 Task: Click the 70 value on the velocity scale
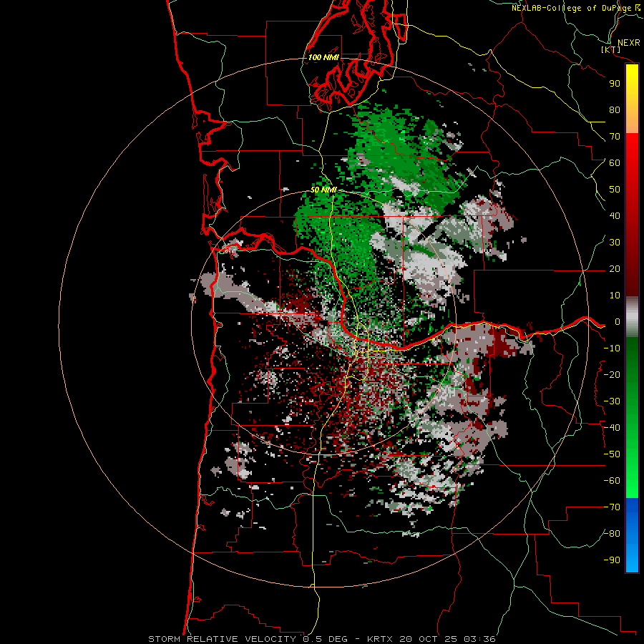pyautogui.click(x=615, y=137)
